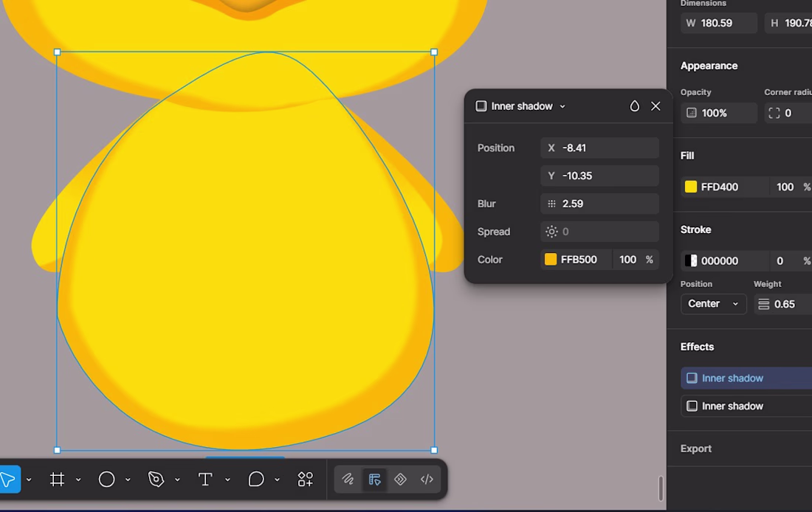This screenshot has height=512, width=812.
Task: Click the Blur grid icon
Action: tap(551, 204)
